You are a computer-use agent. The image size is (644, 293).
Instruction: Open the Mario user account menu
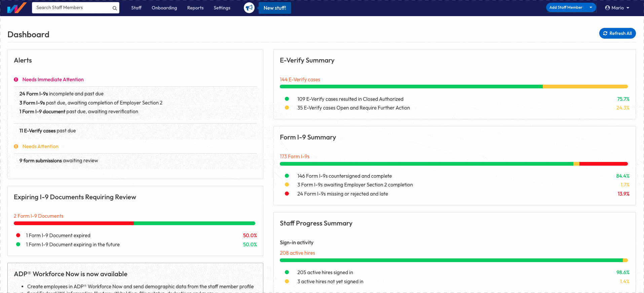click(617, 8)
